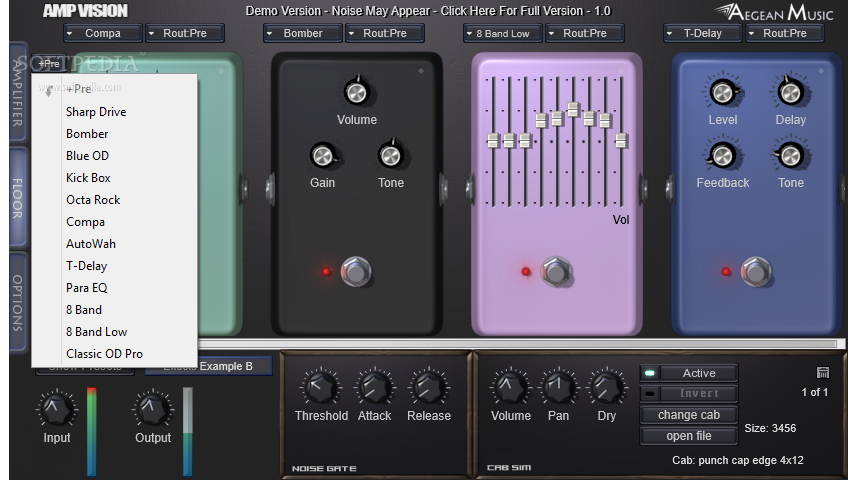The image size is (848, 480).
Task: Click the Aegean Music logo
Action: (774, 12)
